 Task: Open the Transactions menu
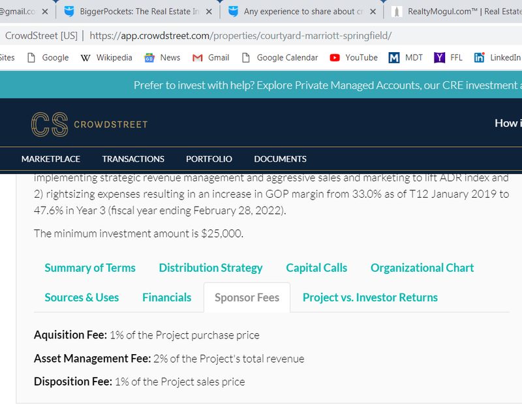coord(133,159)
